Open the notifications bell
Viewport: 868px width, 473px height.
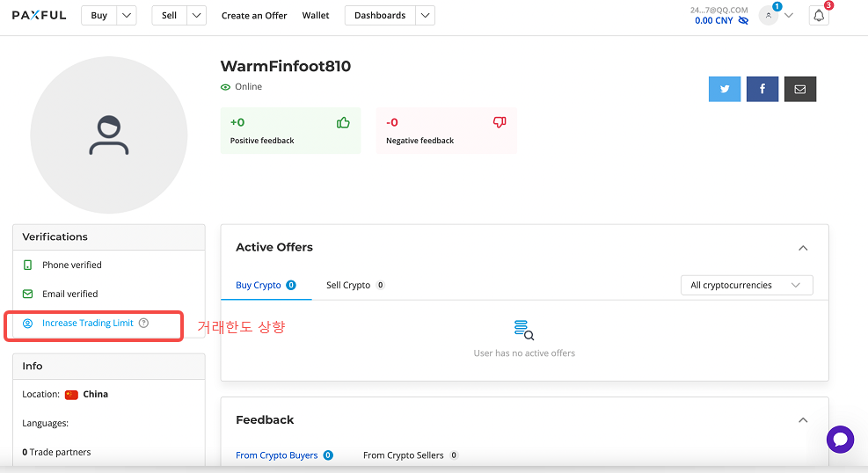pos(819,16)
